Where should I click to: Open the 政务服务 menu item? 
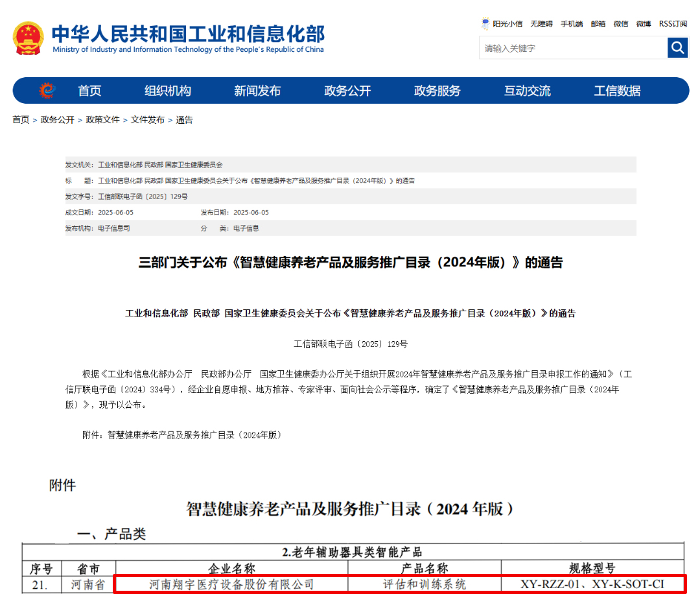click(437, 91)
